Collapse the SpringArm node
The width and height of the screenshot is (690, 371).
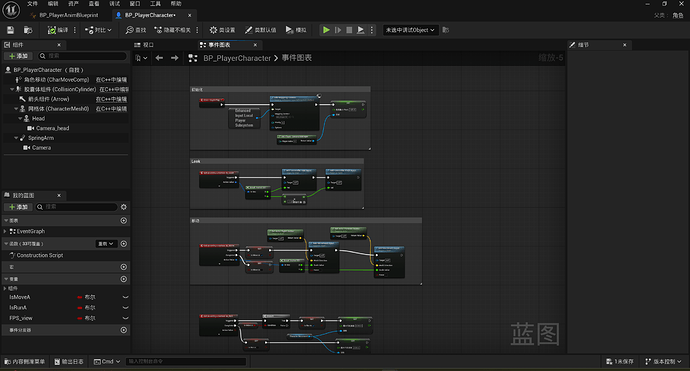tap(16, 138)
